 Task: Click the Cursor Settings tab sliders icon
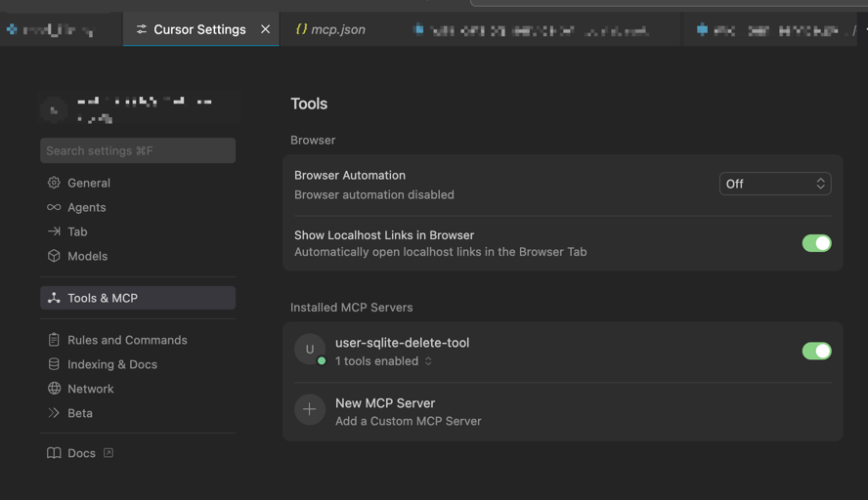(142, 29)
